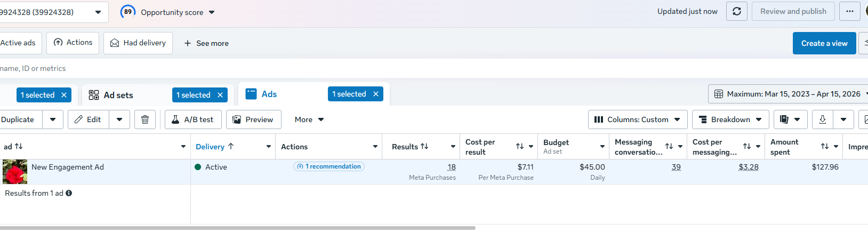Open the date range picker
Viewport: 868px width, 240px height.
(788, 94)
